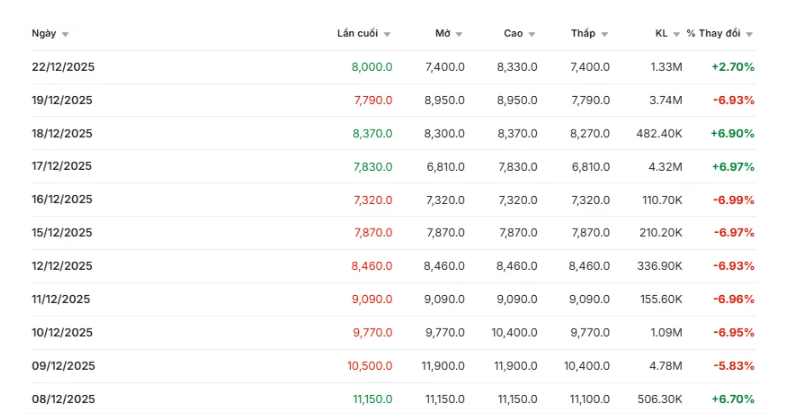Click the sort arrow beside Lần cuối
The image size is (803, 414).
387,34
